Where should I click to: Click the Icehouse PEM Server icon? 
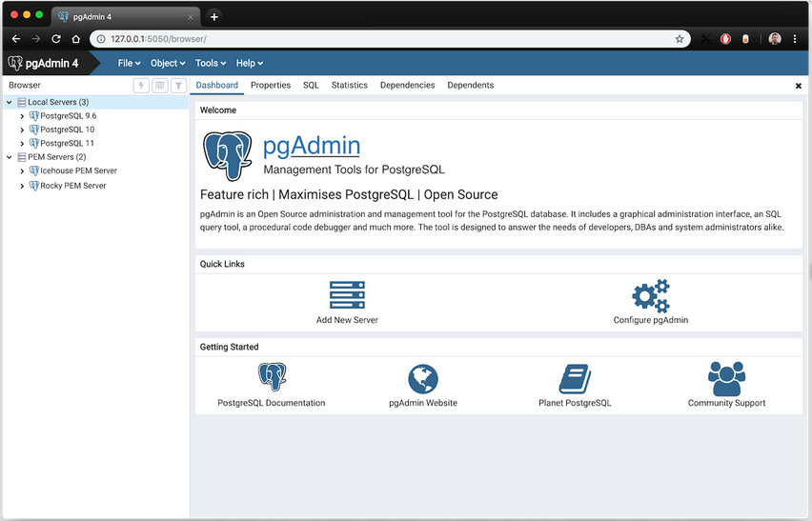[x=34, y=170]
